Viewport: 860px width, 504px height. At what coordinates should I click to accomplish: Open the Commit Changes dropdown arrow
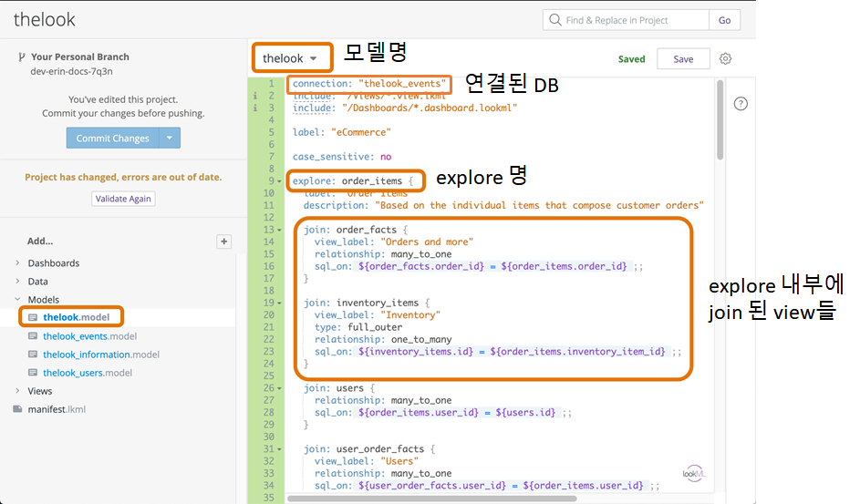tap(170, 138)
